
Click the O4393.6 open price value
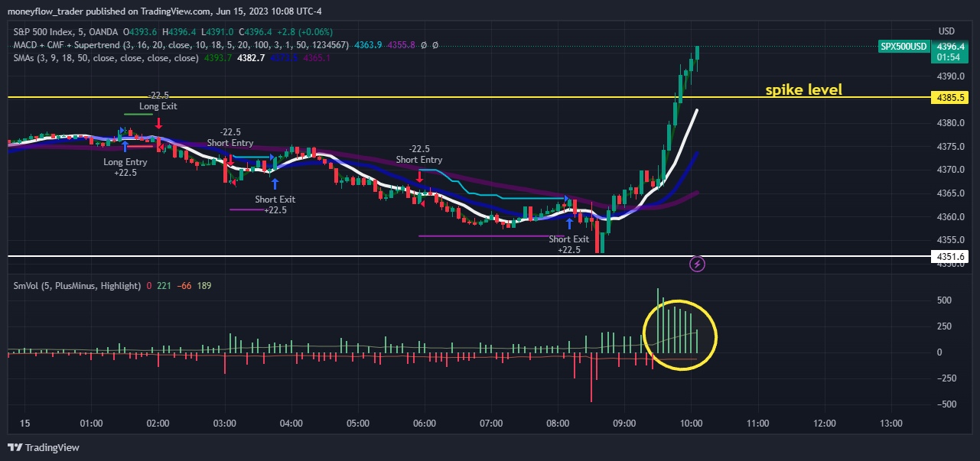coord(138,32)
